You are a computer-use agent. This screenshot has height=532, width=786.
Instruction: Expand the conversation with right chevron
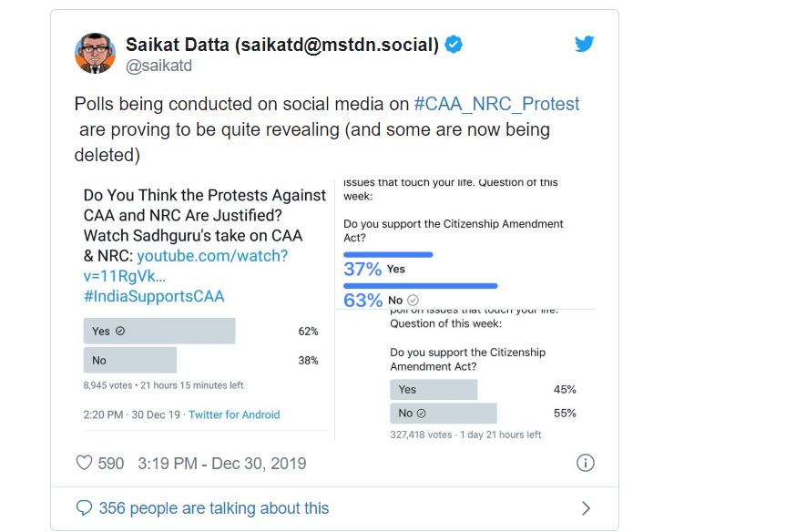coord(586,508)
